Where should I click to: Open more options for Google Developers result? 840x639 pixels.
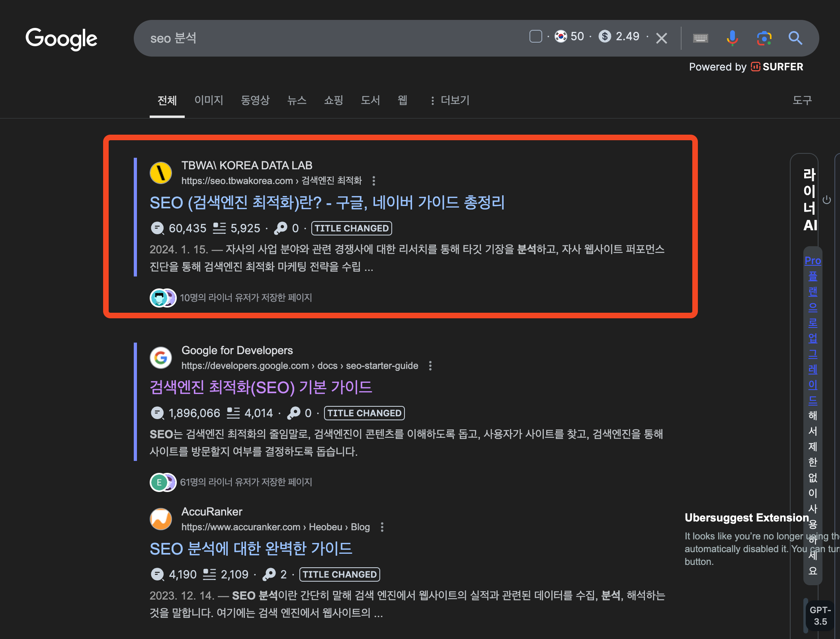[x=430, y=366]
